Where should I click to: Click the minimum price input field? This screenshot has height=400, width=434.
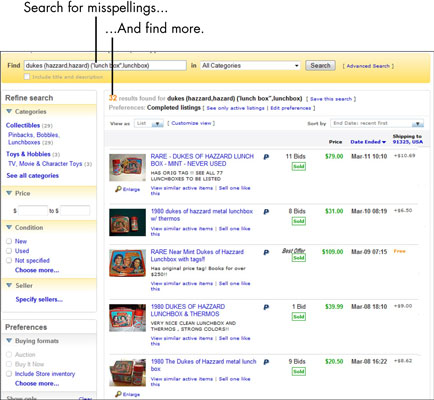(x=33, y=211)
